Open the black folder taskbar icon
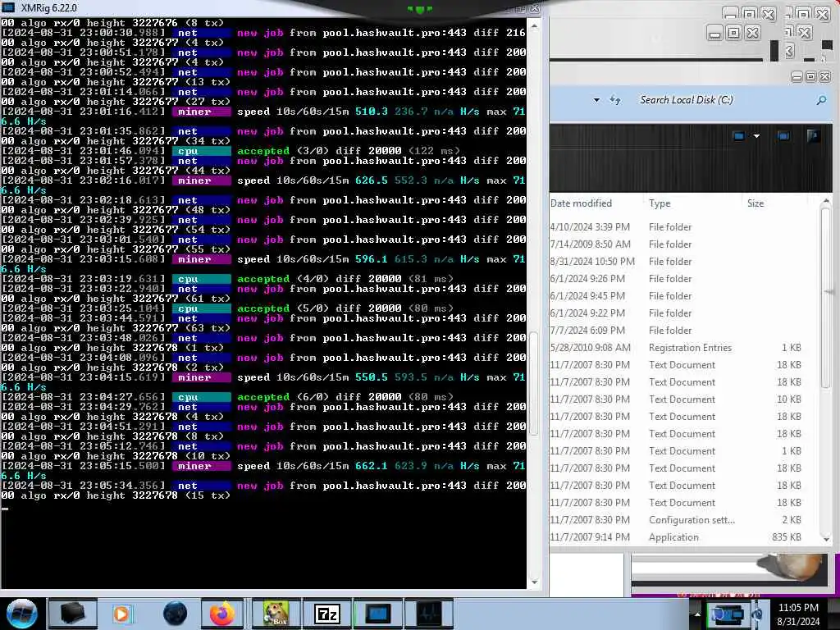This screenshot has width=840, height=630. [73, 614]
